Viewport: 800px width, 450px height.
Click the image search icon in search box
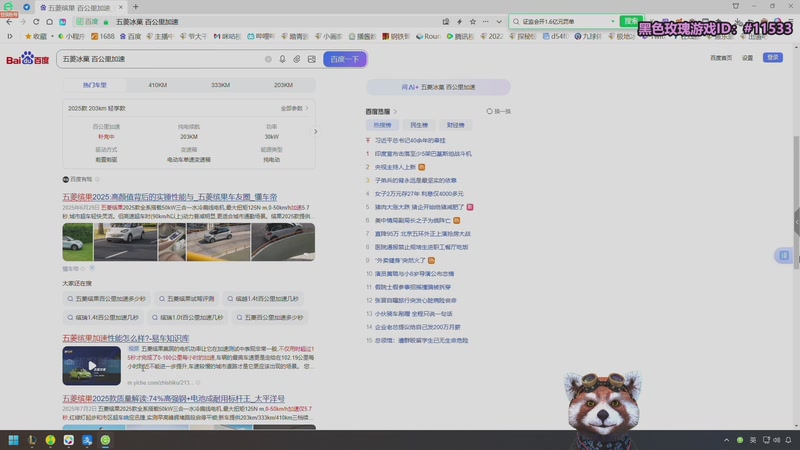(x=312, y=59)
